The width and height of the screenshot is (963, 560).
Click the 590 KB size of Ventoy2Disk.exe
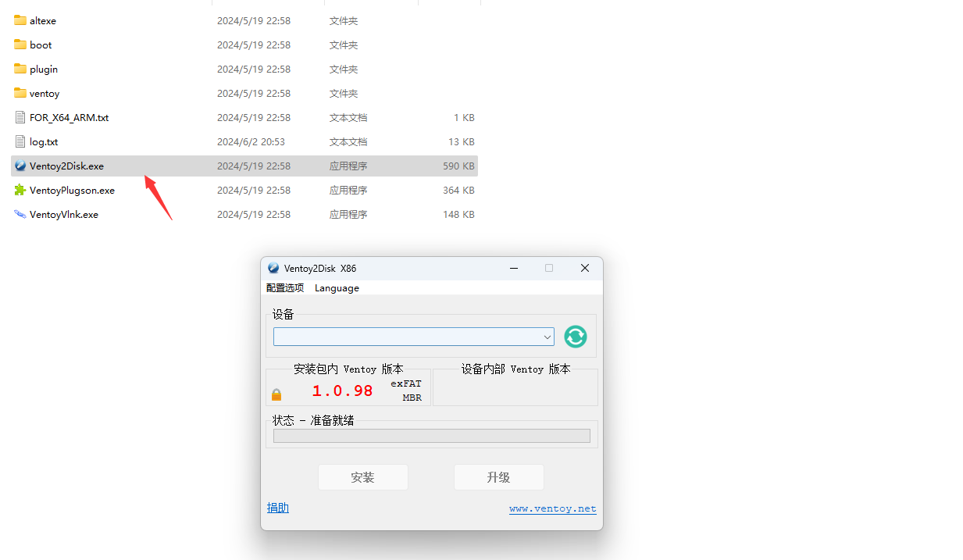pyautogui.click(x=458, y=166)
